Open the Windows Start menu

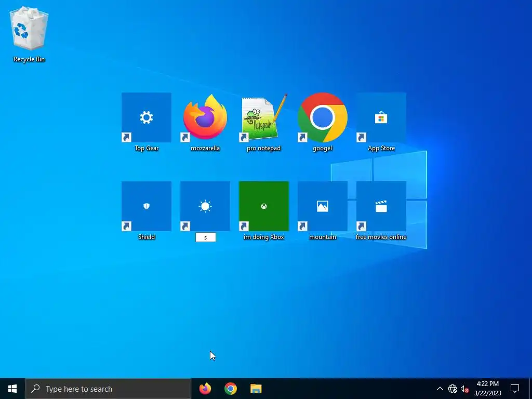12,389
